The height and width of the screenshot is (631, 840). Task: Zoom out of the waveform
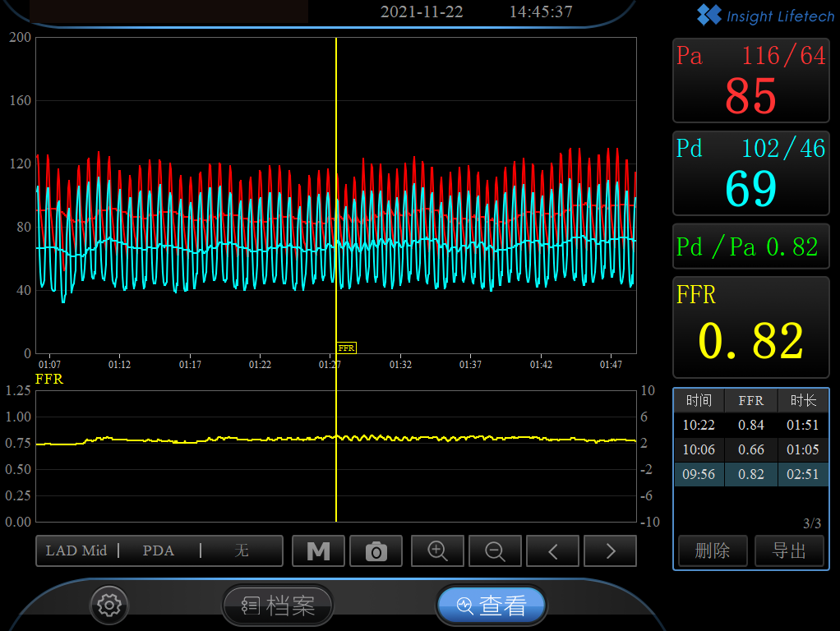pos(495,551)
